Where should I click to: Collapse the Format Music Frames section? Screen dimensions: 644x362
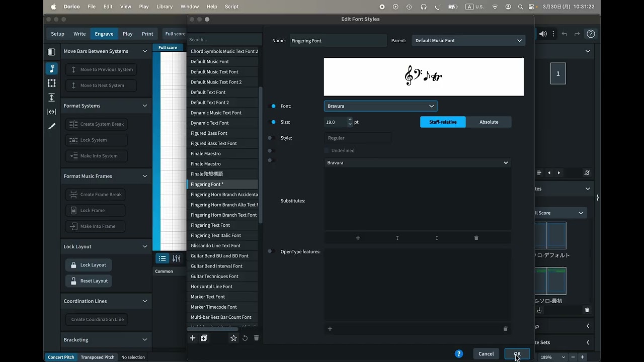[x=145, y=176]
